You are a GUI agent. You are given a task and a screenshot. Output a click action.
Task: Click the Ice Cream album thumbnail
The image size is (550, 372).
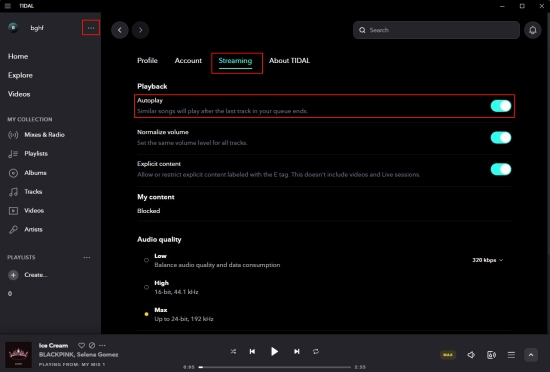(18, 354)
